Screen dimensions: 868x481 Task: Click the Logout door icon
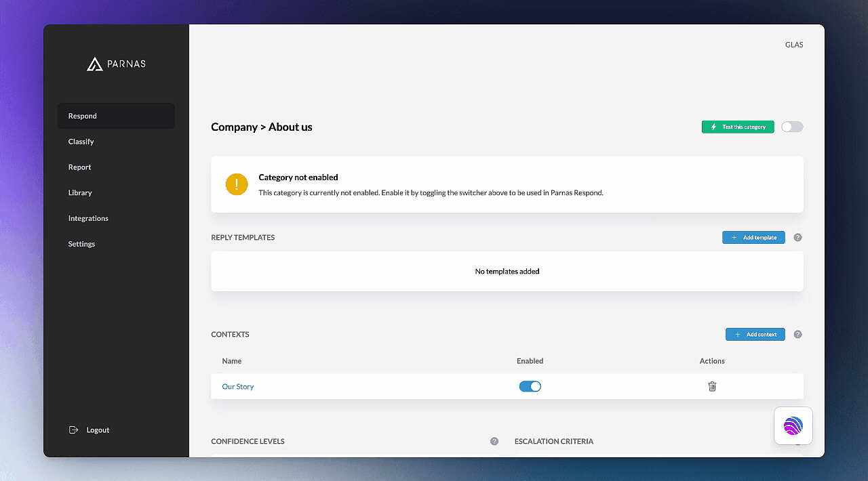click(x=74, y=430)
